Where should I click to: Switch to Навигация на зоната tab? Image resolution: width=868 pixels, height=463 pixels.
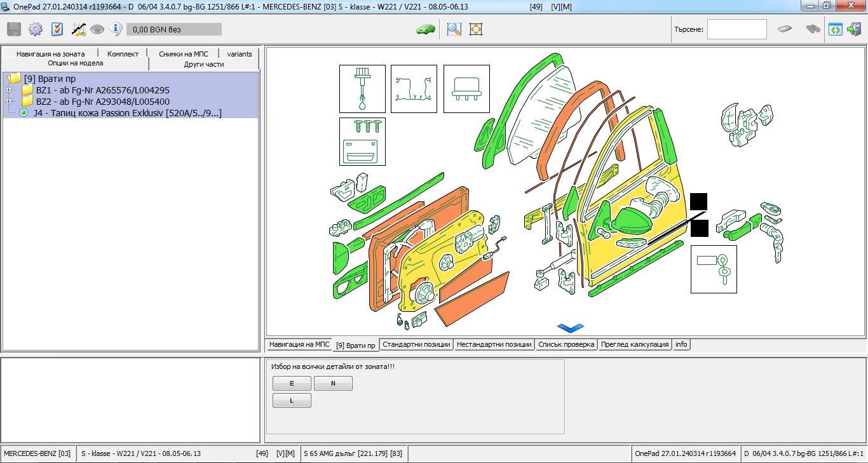(51, 54)
